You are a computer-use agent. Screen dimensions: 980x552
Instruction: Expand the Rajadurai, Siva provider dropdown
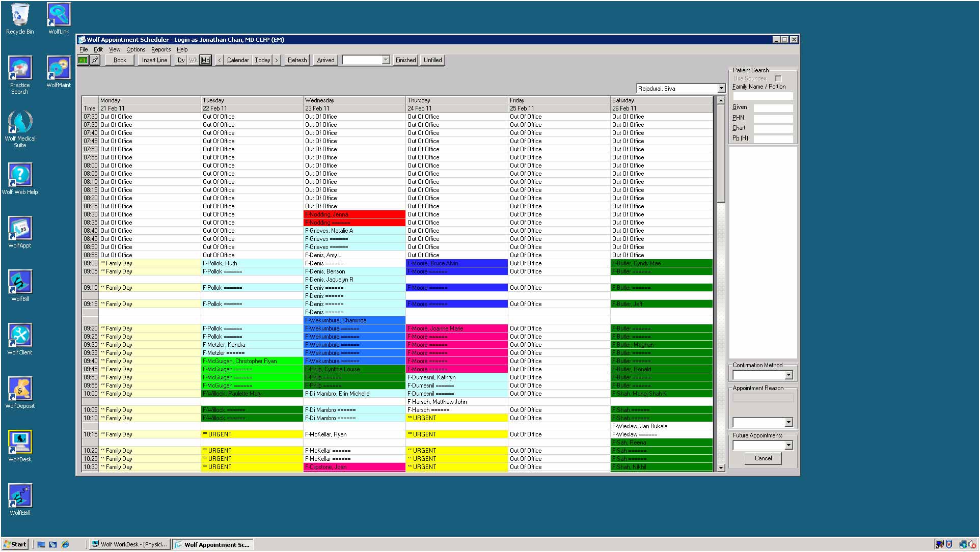pyautogui.click(x=721, y=89)
